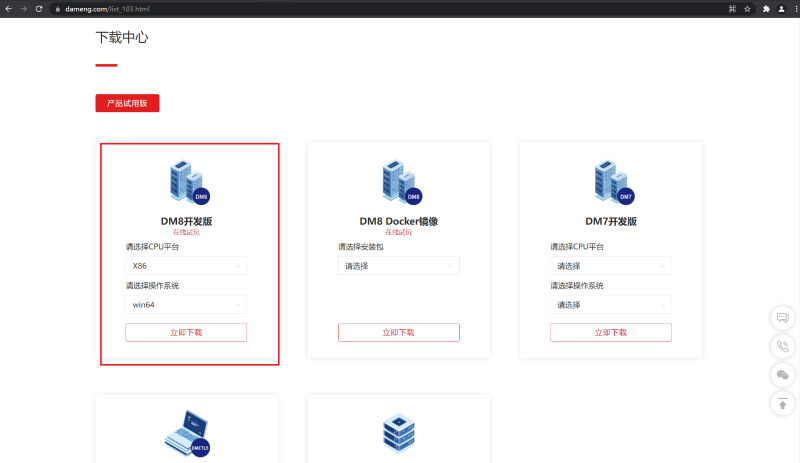Click the browser forward arrow
The image size is (800, 463).
click(x=23, y=9)
